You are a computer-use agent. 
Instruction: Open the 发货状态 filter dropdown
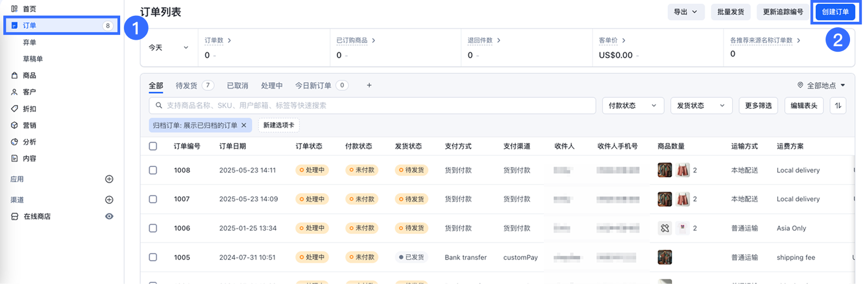point(701,106)
